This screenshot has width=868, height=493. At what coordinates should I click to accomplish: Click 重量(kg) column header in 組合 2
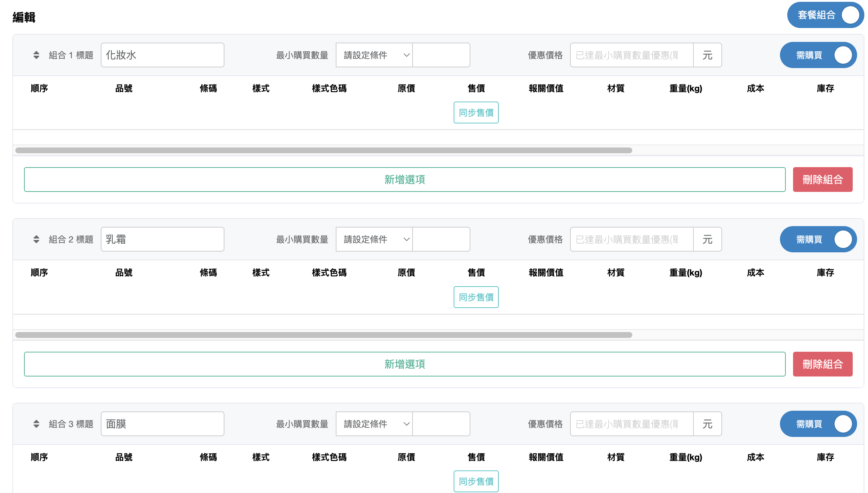686,272
